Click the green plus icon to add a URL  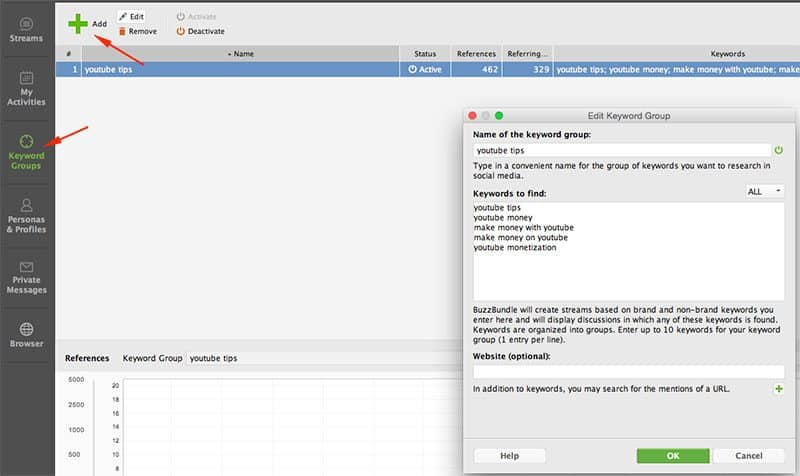click(779, 389)
